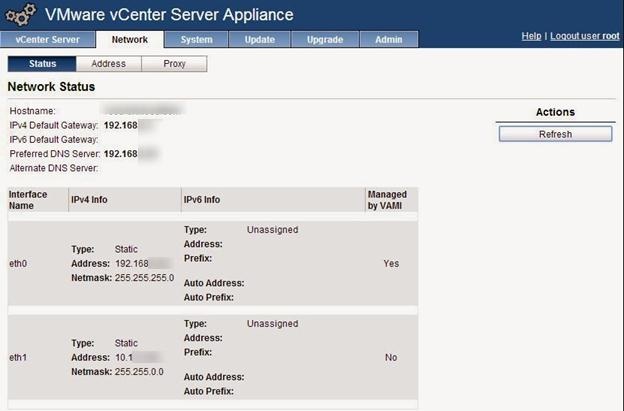Click Logout user root link
The image size is (624, 411).
click(585, 36)
